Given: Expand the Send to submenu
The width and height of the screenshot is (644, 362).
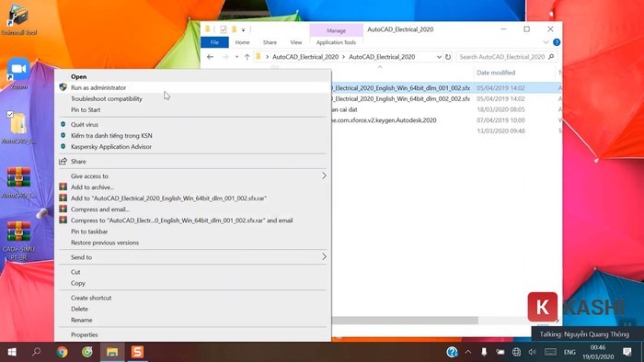Looking at the screenshot, I should (192, 257).
